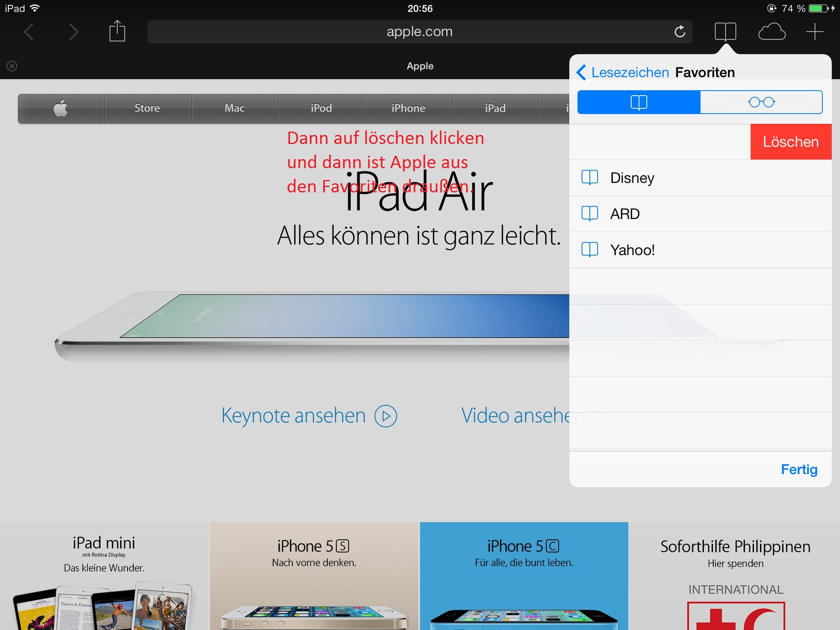
Task: Navigate back with left chevron
Action: click(29, 32)
